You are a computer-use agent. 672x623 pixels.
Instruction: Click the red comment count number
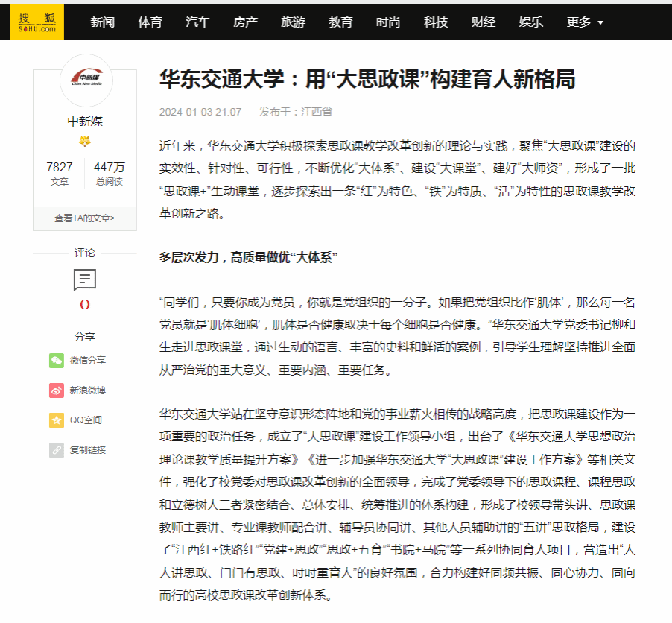coord(85,305)
